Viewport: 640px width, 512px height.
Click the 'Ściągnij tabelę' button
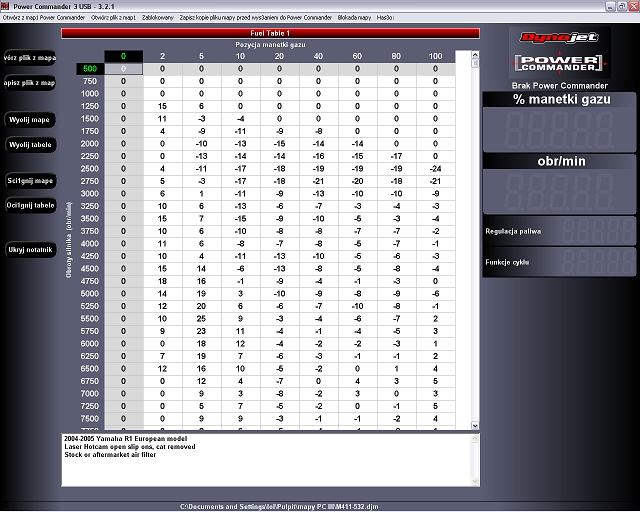[30, 205]
